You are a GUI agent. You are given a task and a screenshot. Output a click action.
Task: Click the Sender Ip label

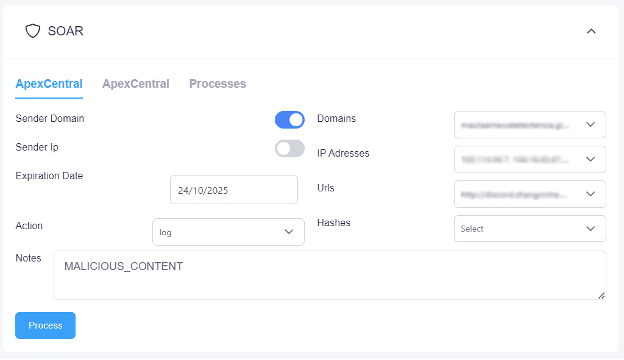37,147
